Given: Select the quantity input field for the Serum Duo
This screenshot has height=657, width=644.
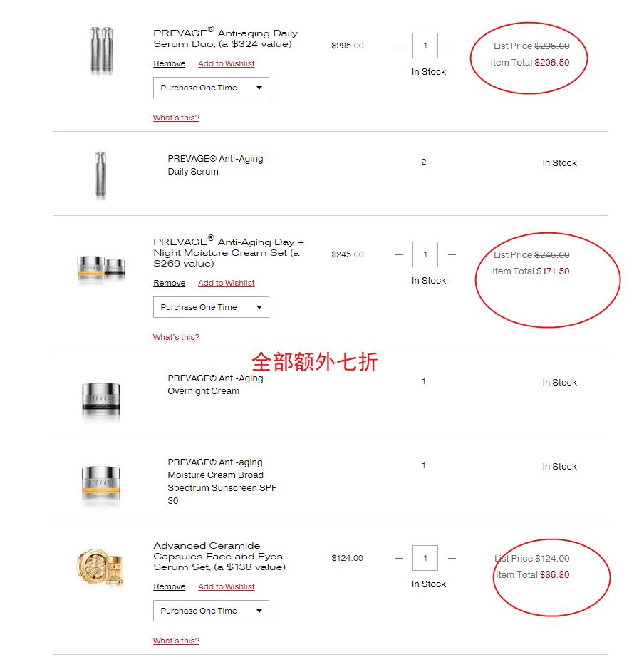Looking at the screenshot, I should [425, 45].
